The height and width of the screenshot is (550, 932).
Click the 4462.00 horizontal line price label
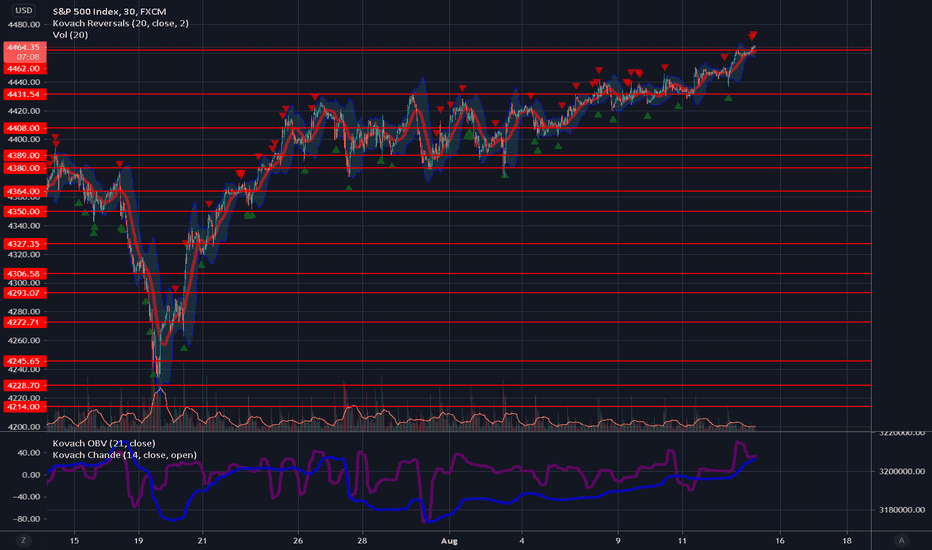24,68
